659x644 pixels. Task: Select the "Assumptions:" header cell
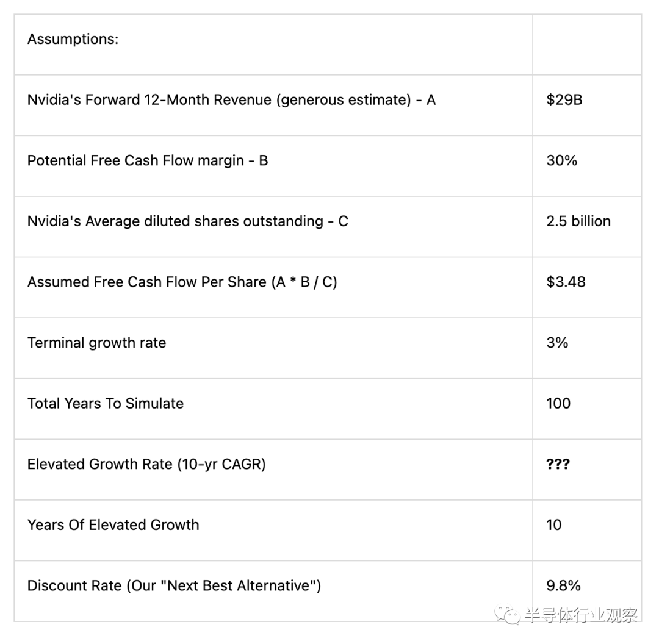click(73, 40)
